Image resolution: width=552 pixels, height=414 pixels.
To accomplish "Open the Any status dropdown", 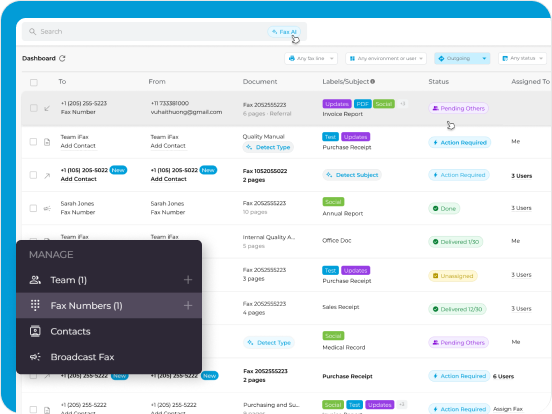I will [522, 58].
